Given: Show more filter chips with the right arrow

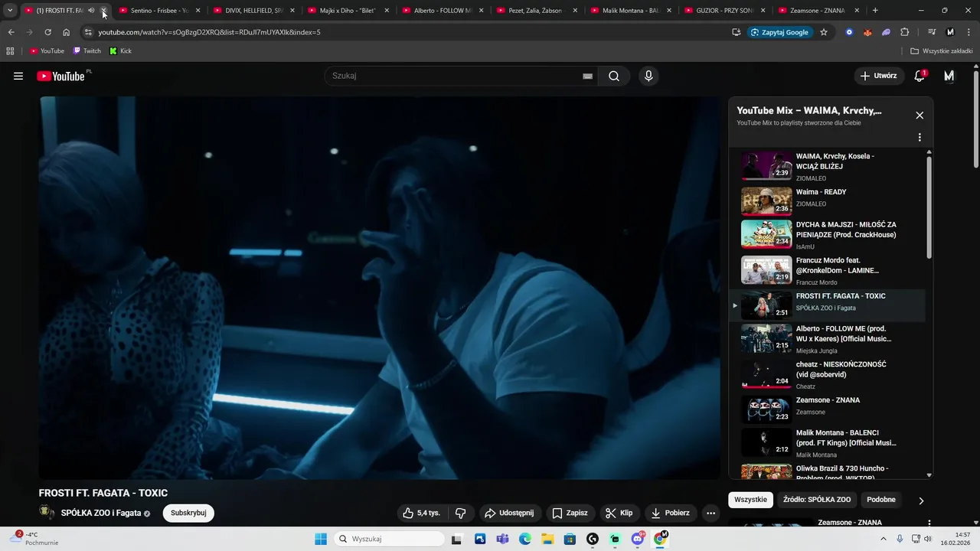Looking at the screenshot, I should tap(921, 500).
